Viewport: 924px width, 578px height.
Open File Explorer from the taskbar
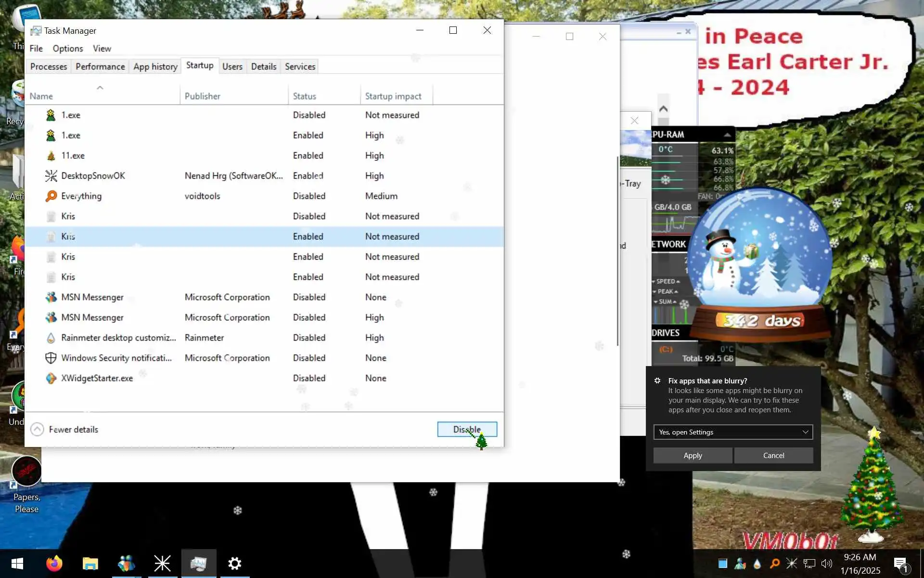[x=90, y=563]
